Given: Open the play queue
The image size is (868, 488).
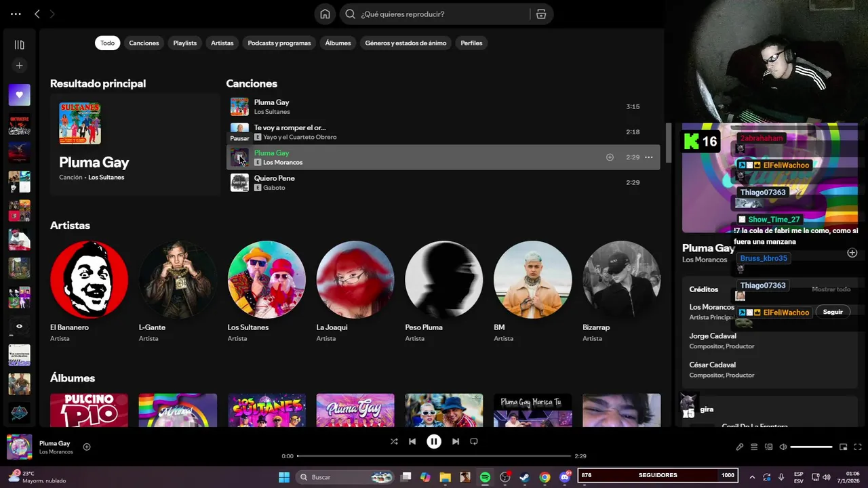Looking at the screenshot, I should (754, 447).
